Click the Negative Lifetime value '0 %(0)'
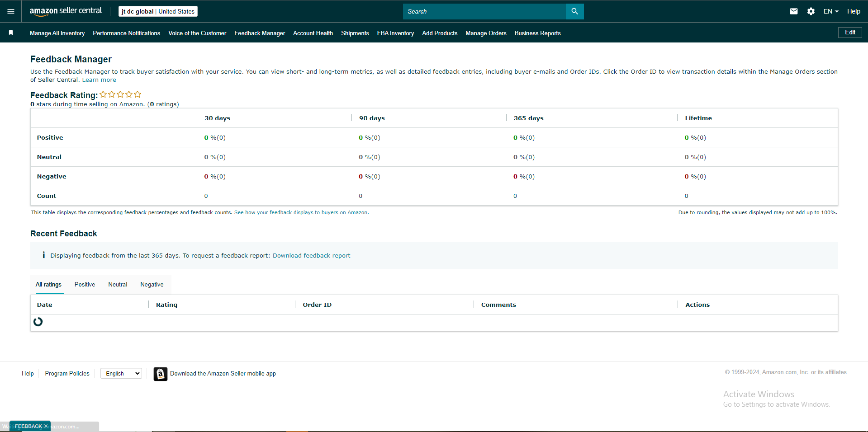 pos(695,176)
